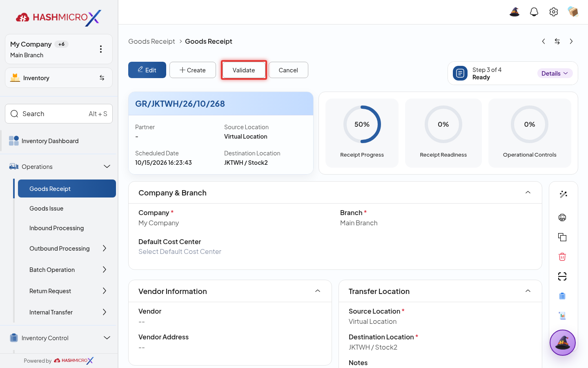Viewport: 588px width, 368px height.
Task: Collapse the Vendor Information section
Action: pyautogui.click(x=318, y=291)
